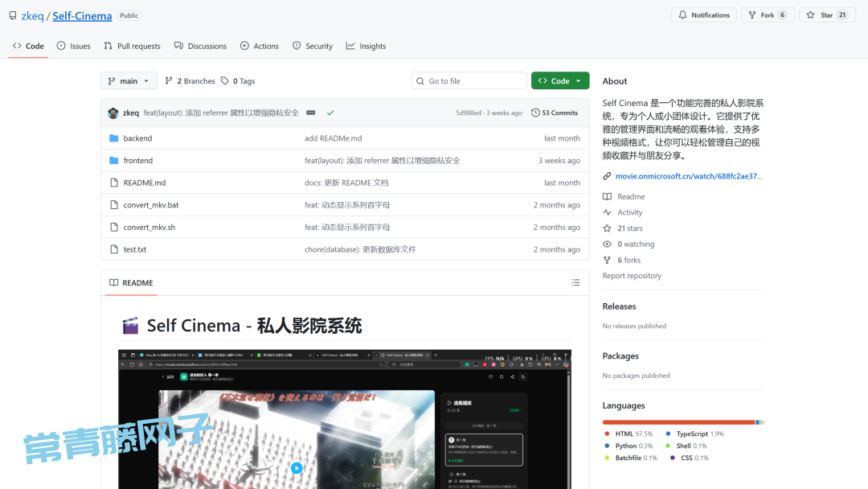
Task: Click the README outline list icon
Action: [x=575, y=283]
